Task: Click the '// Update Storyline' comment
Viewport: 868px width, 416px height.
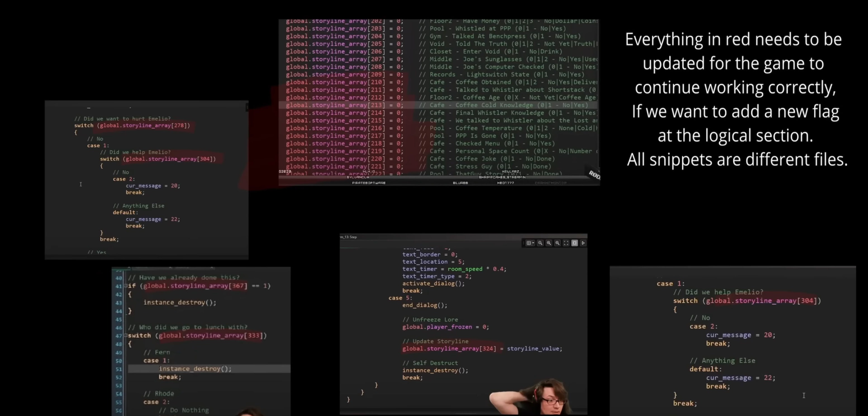Action: coord(435,341)
